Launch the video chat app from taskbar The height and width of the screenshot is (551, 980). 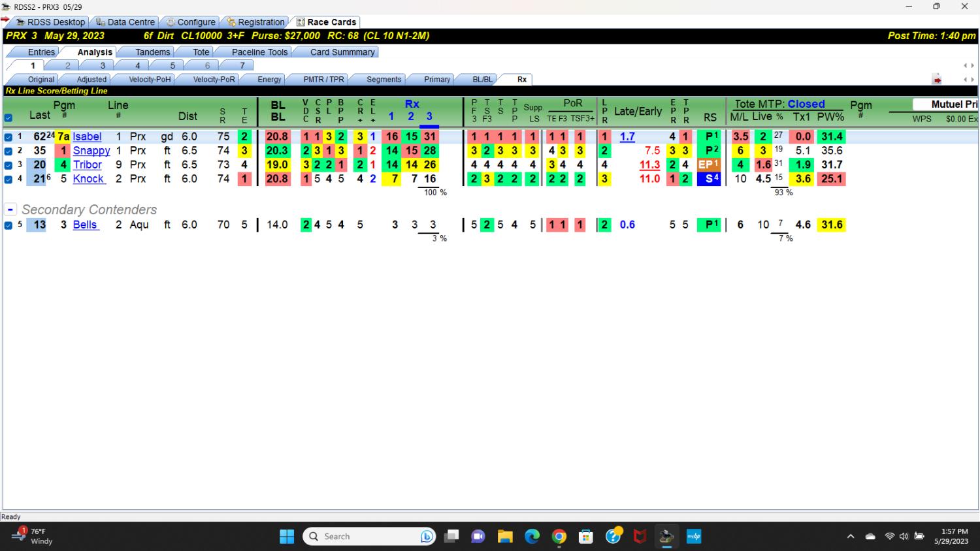(478, 537)
